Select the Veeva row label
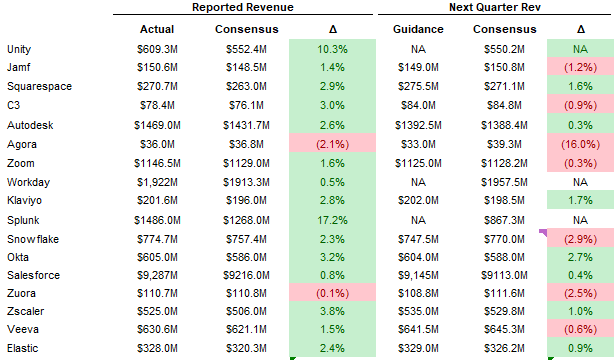This screenshot has height=360, width=614. coord(23,329)
